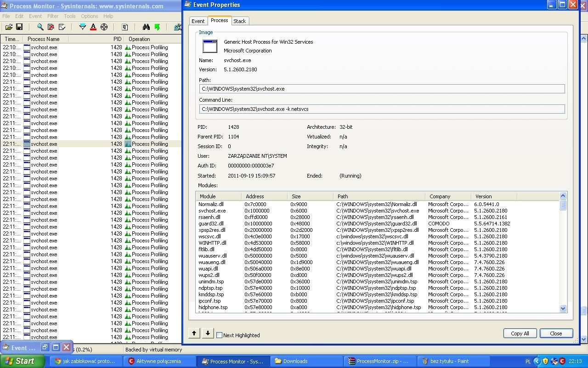Open the Options menu in Process Monitor
Image resolution: width=588 pixels, height=368 pixels.
tap(90, 16)
